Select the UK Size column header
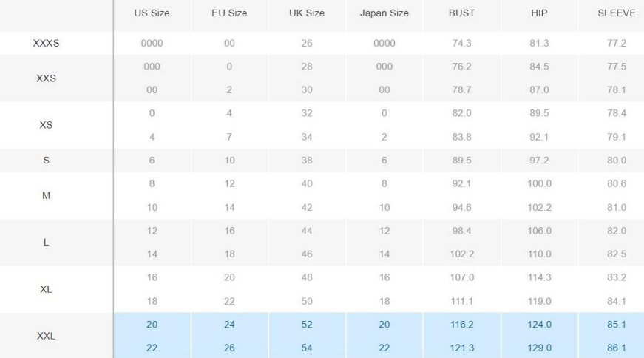 [307, 13]
